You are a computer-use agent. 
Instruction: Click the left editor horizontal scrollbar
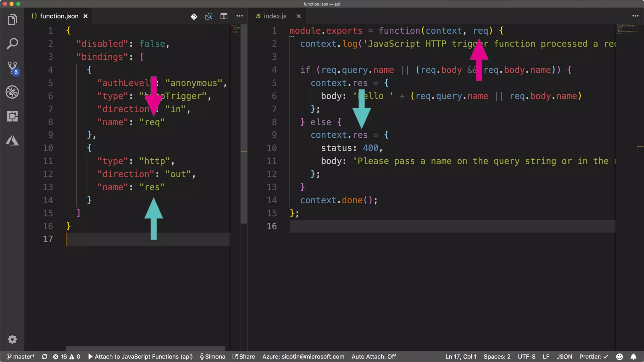click(x=145, y=348)
